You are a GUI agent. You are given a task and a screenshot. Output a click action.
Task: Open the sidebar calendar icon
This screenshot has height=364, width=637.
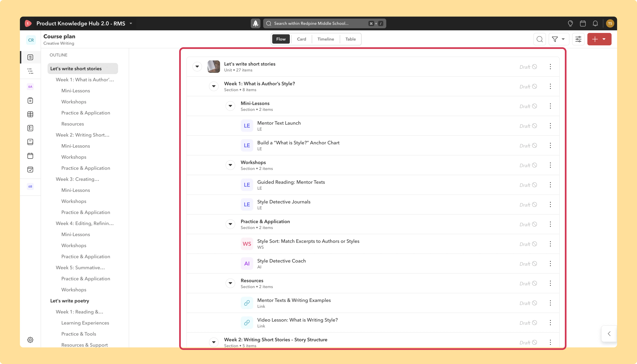(30, 156)
